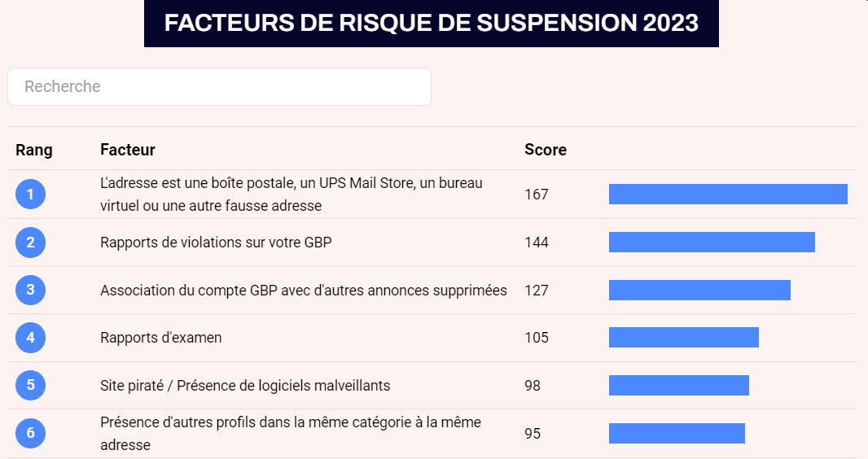
Task: Click the Rang column header
Action: pyautogui.click(x=34, y=150)
